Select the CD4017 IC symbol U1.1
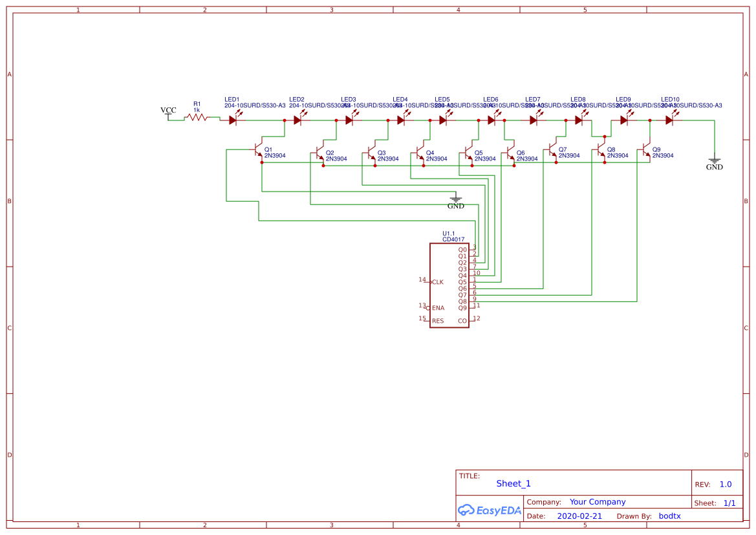Image resolution: width=756 pixels, height=535 pixels. (449, 285)
